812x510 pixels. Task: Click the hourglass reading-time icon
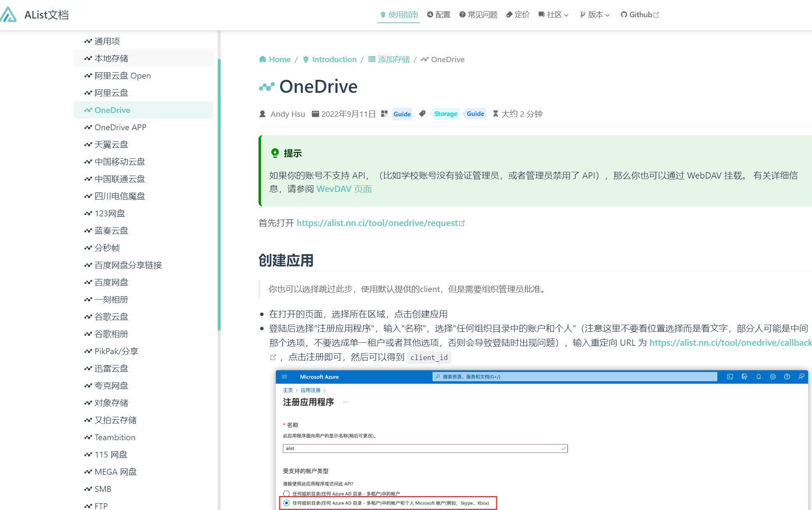point(496,114)
